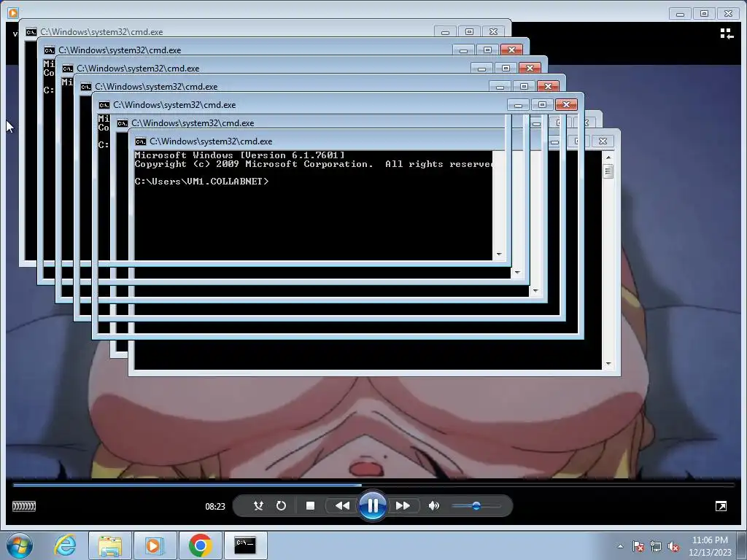Turn shuffle on in Media Player

click(x=258, y=505)
